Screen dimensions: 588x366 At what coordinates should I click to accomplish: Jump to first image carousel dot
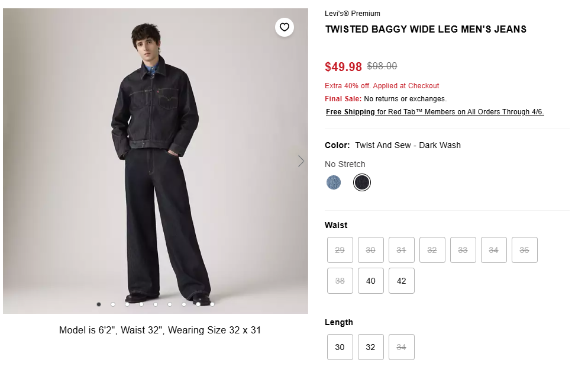99,304
